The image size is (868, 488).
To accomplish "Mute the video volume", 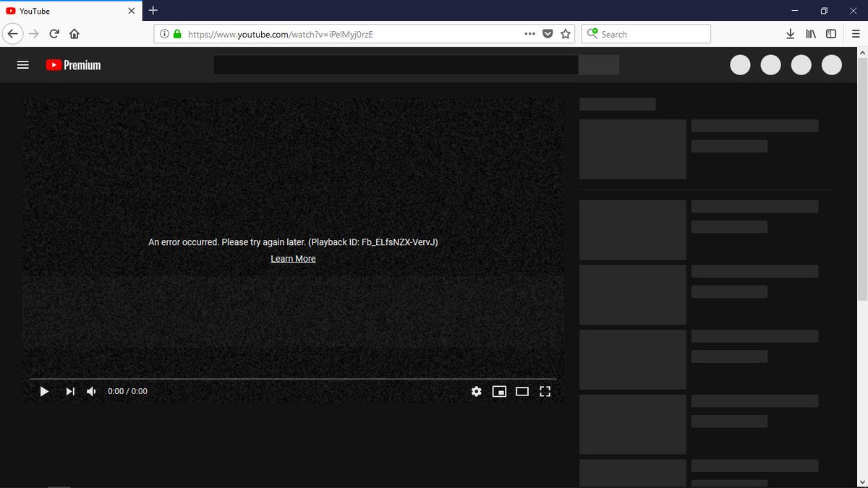I will click(x=92, y=391).
